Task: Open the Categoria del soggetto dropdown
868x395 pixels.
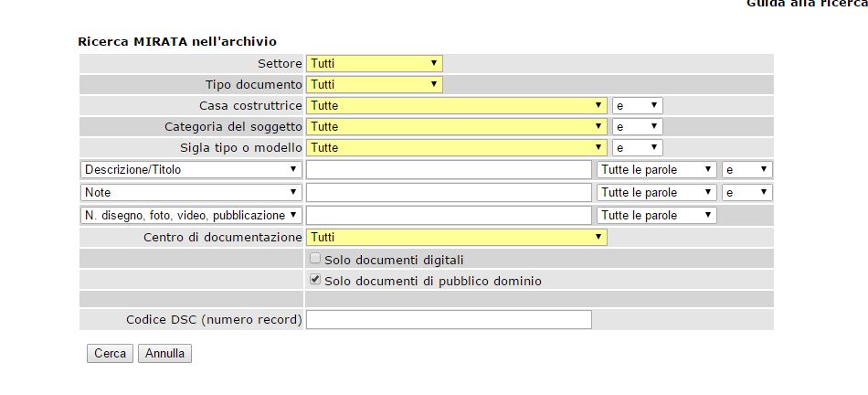Action: click(457, 127)
